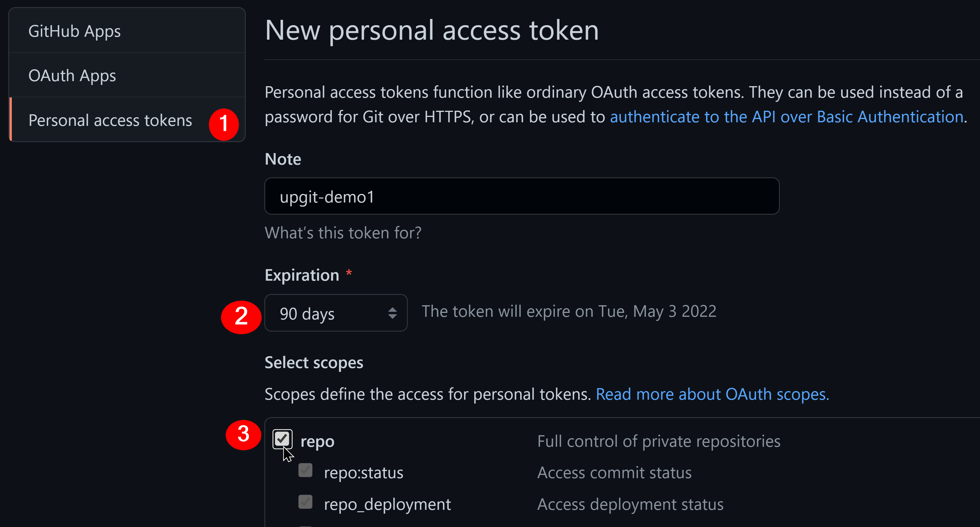Viewport: 980px width, 527px height.
Task: Click the red required asterisk by Expiration
Action: coord(349,273)
